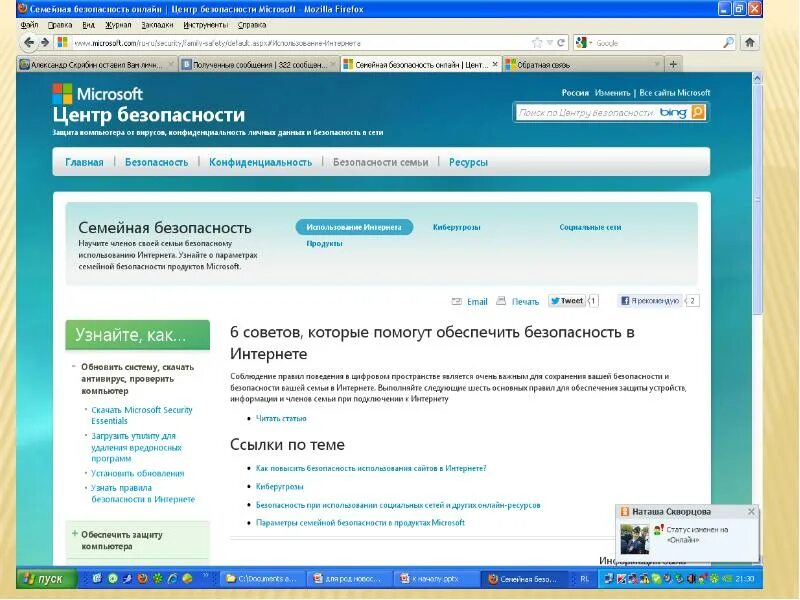This screenshot has height=600, width=800.
Task: Click the Email envelope icon
Action: (456, 302)
